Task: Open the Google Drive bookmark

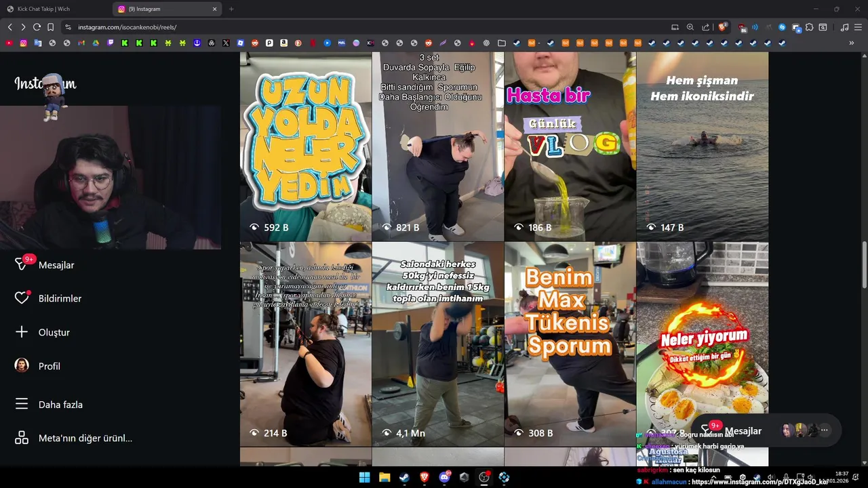Action: point(96,43)
